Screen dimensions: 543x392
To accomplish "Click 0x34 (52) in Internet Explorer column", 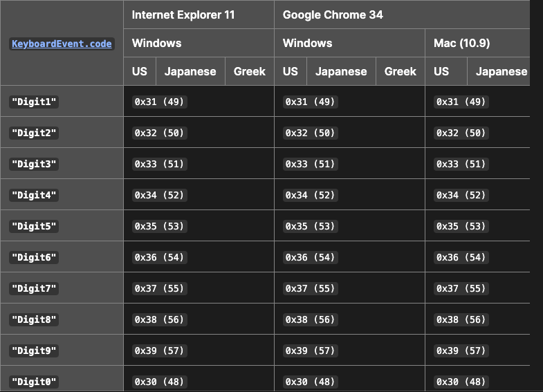I will pyautogui.click(x=160, y=196).
